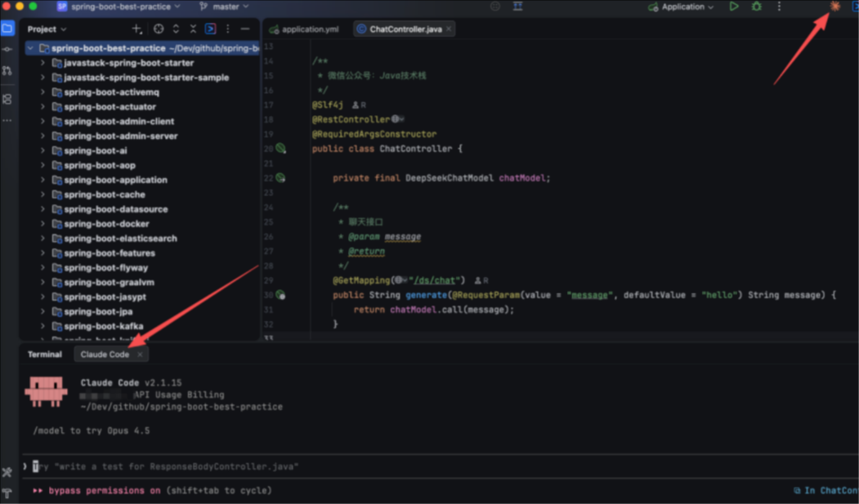
Task: Click the author hint beside @Slf4j
Action: pyautogui.click(x=360, y=105)
